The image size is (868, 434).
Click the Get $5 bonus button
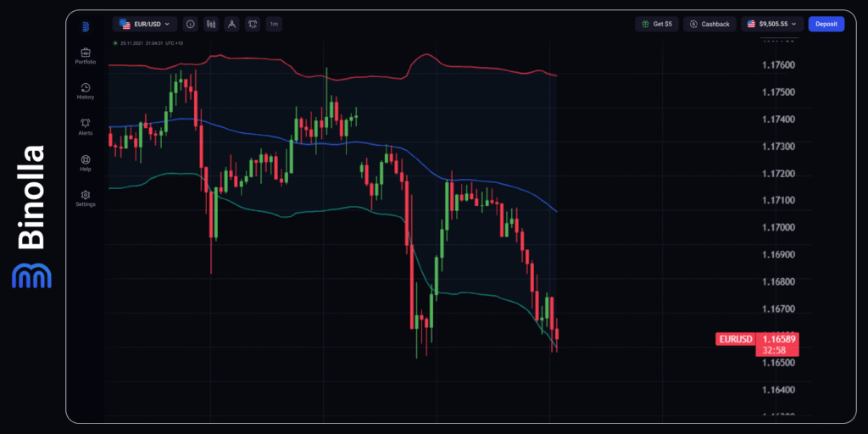point(657,25)
